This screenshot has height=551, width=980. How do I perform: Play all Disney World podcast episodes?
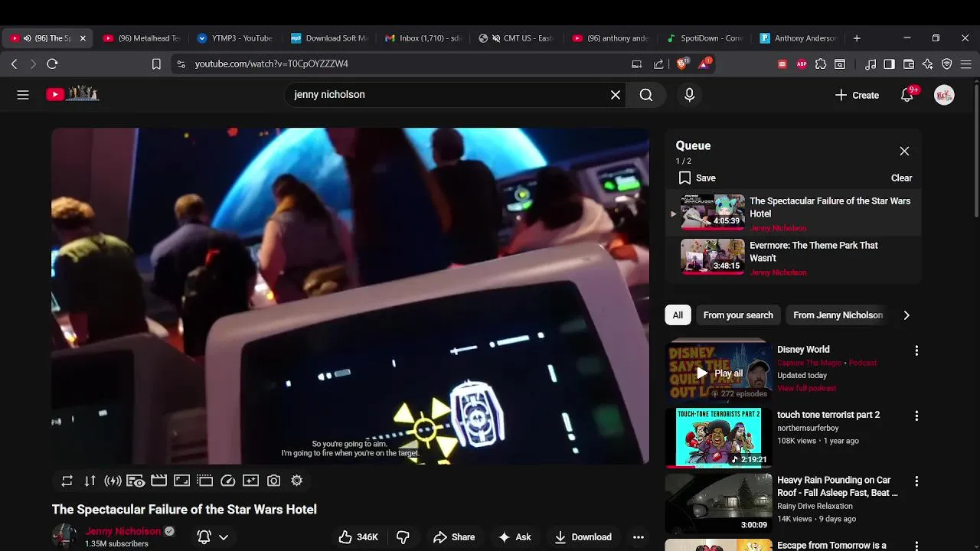719,373
